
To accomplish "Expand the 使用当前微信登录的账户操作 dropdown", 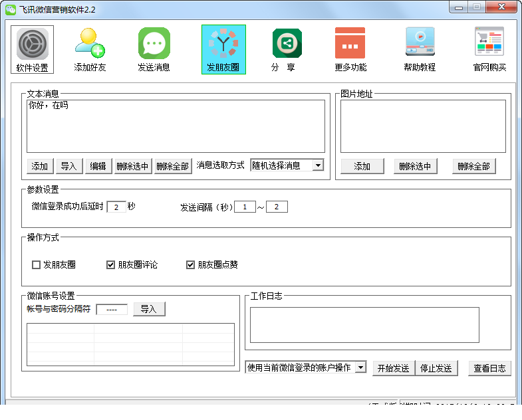I will tap(360, 367).
